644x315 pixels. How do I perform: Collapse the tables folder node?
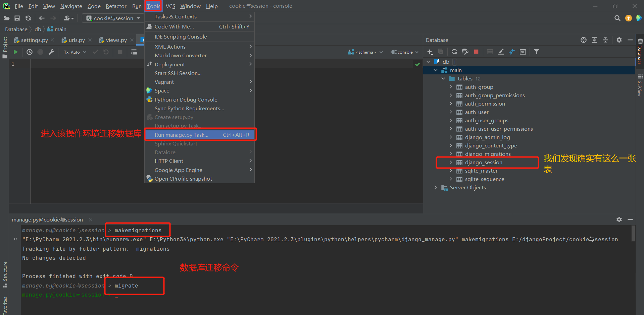[x=443, y=78]
